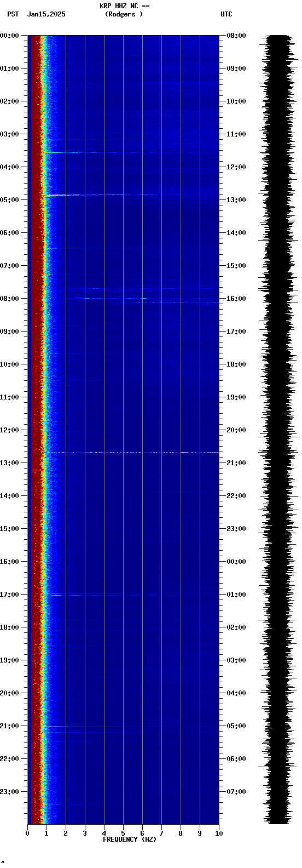The width and height of the screenshot is (302, 868).
Task: Click the '16:00' UTC time label on right axis
Action: point(236,299)
